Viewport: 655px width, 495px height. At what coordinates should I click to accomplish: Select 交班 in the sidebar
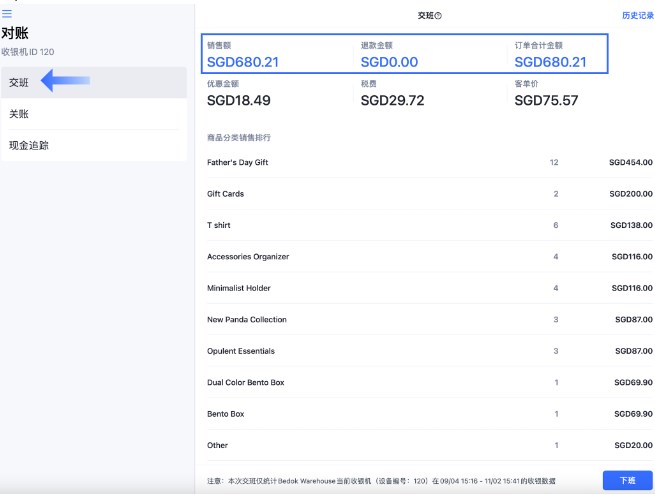click(19, 83)
